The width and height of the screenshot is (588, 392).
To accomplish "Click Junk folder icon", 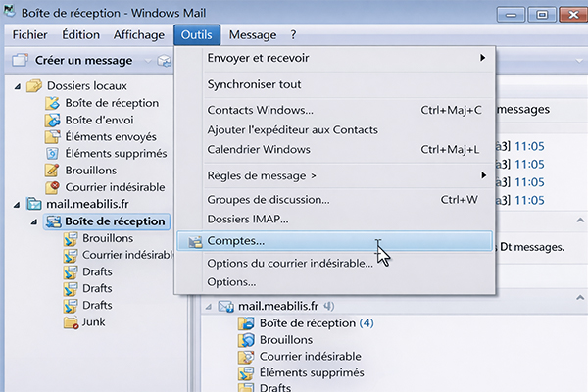I will click(x=71, y=322).
